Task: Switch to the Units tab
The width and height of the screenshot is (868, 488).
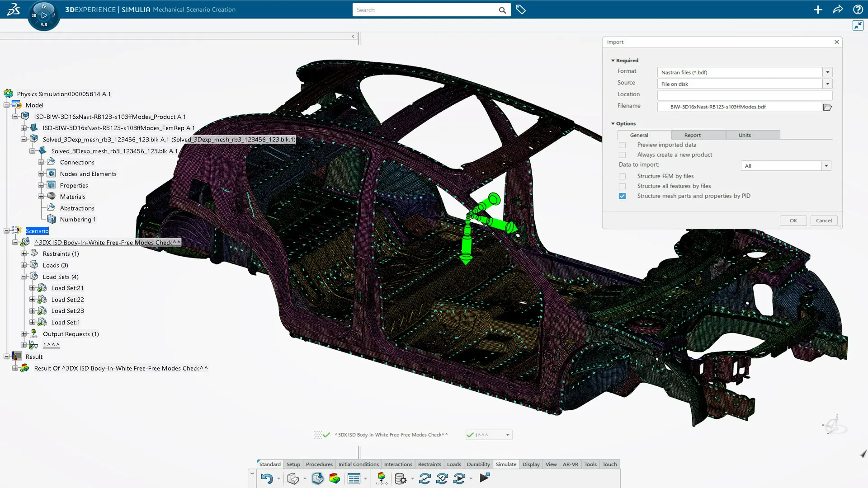Action: click(744, 135)
